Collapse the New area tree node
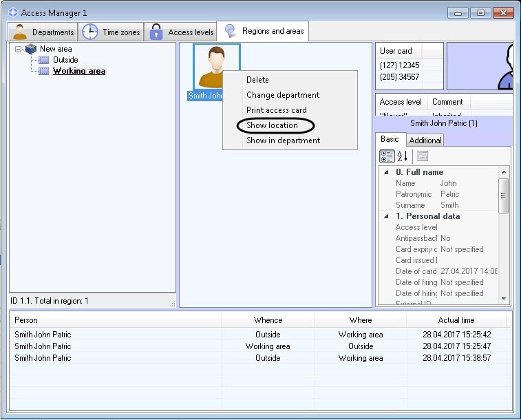This screenshot has width=521, height=420. click(x=19, y=49)
